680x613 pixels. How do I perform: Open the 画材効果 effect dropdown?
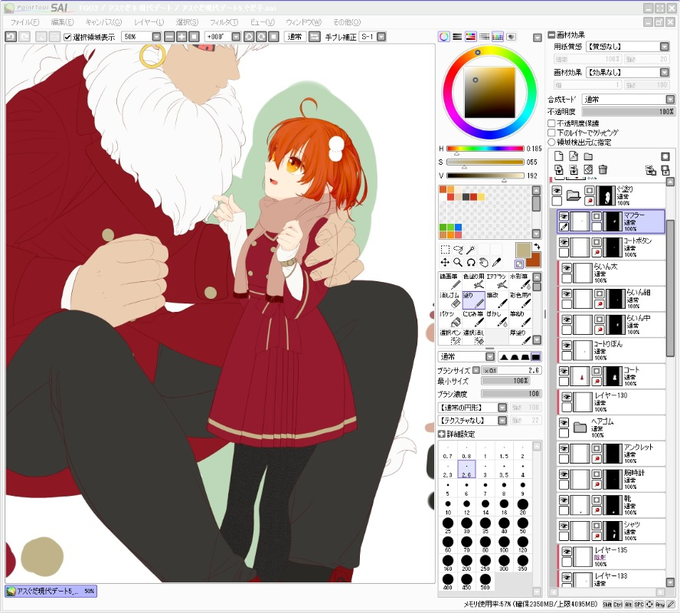point(628,72)
